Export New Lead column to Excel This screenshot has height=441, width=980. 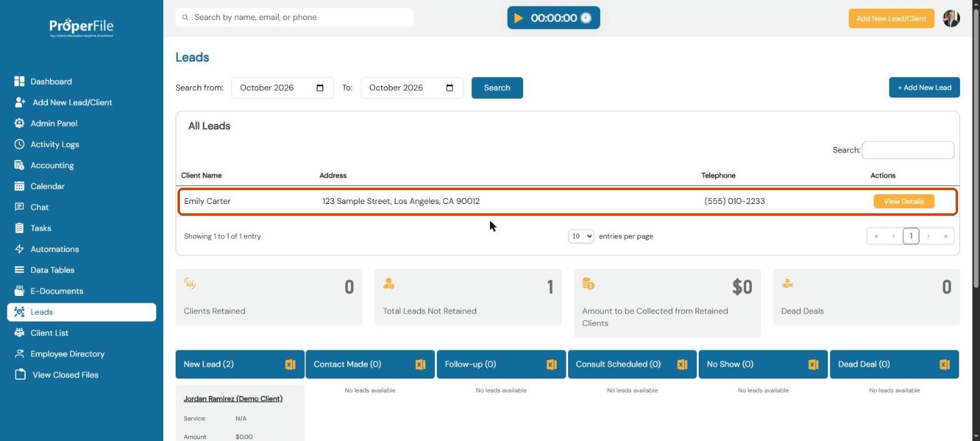[290, 364]
